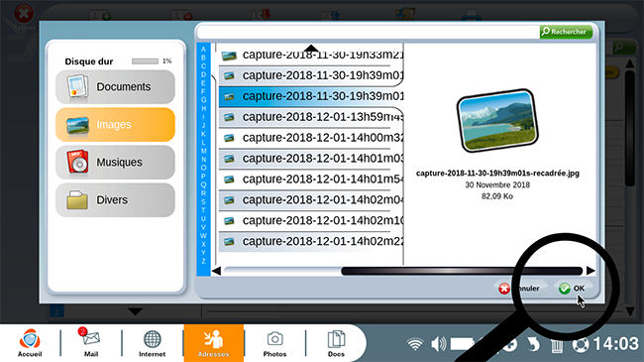Select the Musiques category
This screenshot has width=644, height=362.
click(115, 162)
